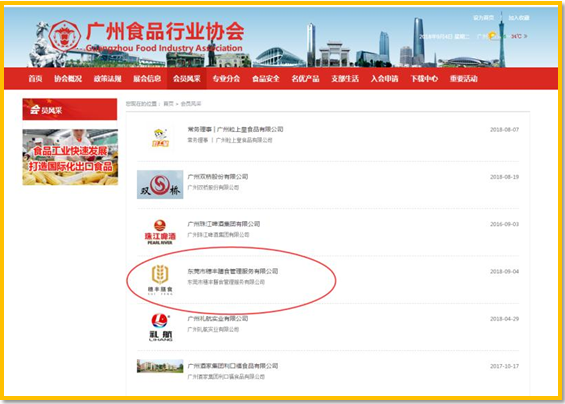Open 名优产品 from the navigation bar

306,79
